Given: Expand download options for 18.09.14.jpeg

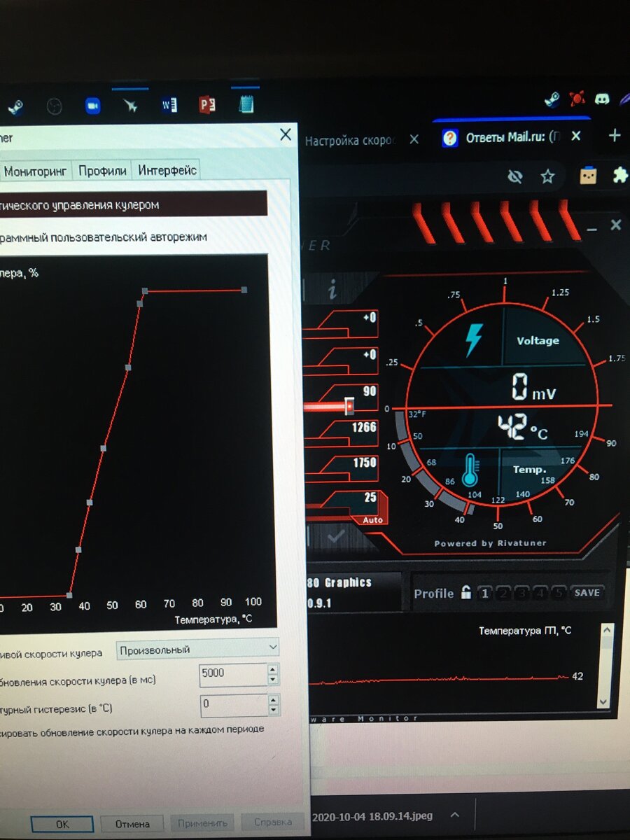Looking at the screenshot, I should click(x=455, y=815).
